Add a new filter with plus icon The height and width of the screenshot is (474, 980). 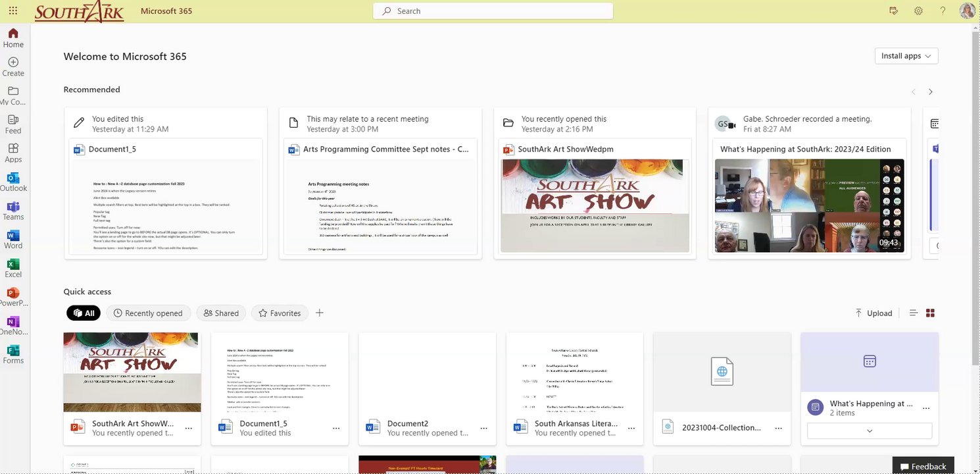click(x=320, y=313)
